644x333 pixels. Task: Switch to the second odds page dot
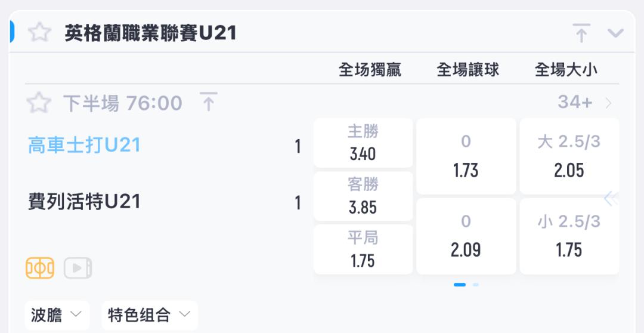coord(476,285)
